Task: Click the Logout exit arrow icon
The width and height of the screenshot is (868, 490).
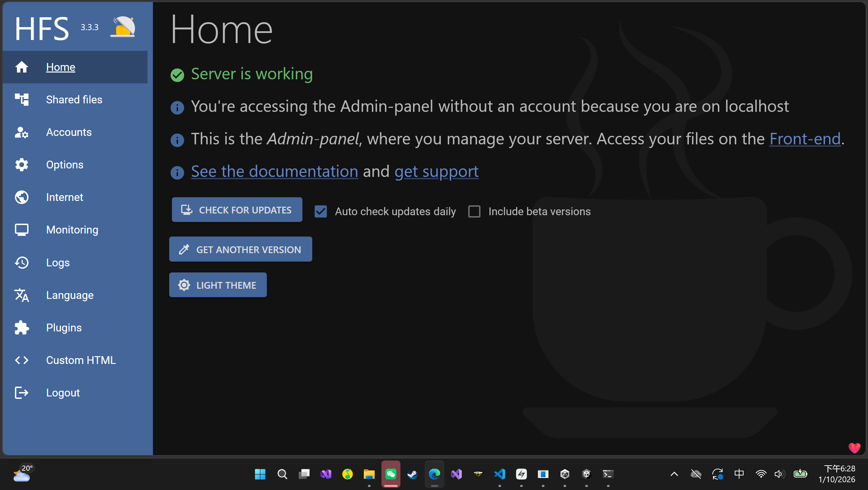Action: [x=21, y=393]
